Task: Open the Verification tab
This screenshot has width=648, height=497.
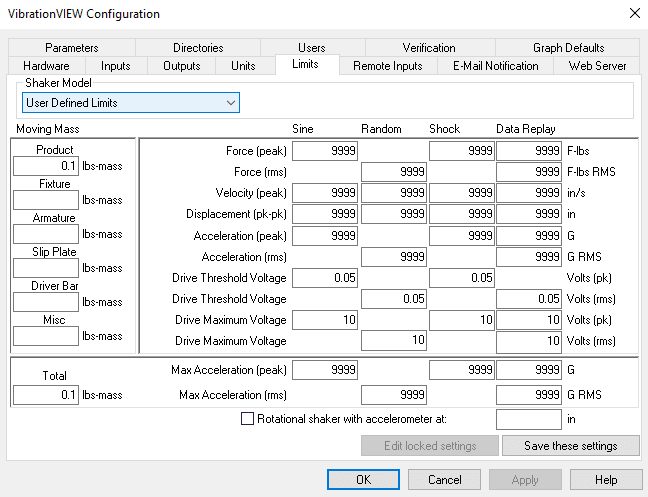Action: click(429, 48)
